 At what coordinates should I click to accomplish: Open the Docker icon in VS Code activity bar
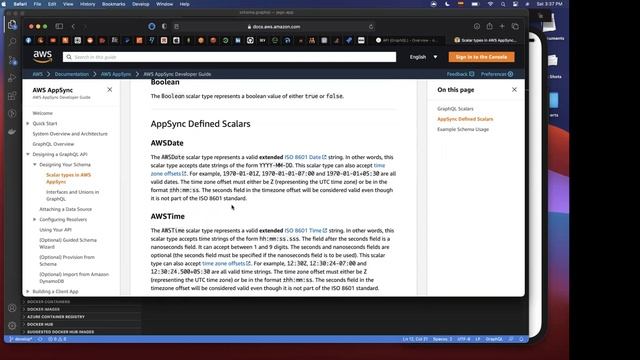click(12, 131)
